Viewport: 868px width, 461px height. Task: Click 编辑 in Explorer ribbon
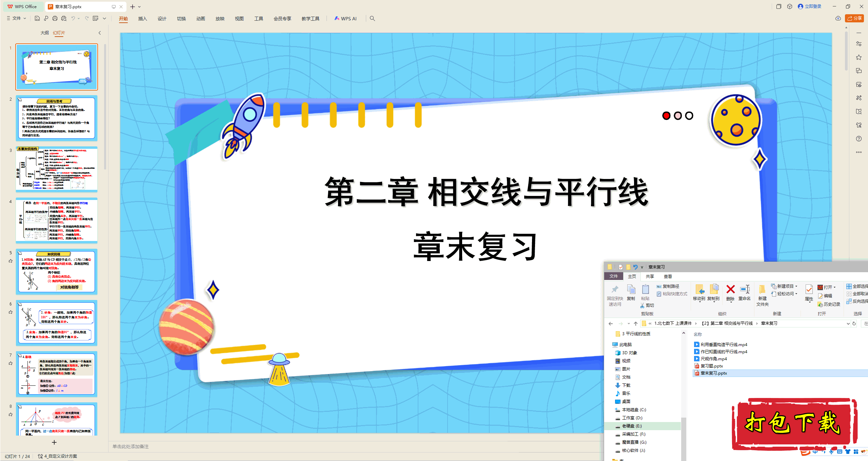pyautogui.click(x=825, y=296)
